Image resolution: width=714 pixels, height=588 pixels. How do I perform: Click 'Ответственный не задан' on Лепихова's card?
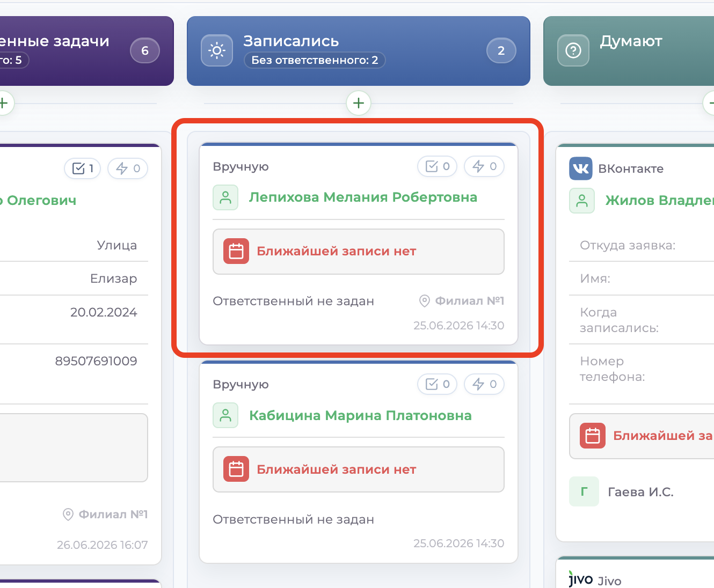pyautogui.click(x=293, y=301)
